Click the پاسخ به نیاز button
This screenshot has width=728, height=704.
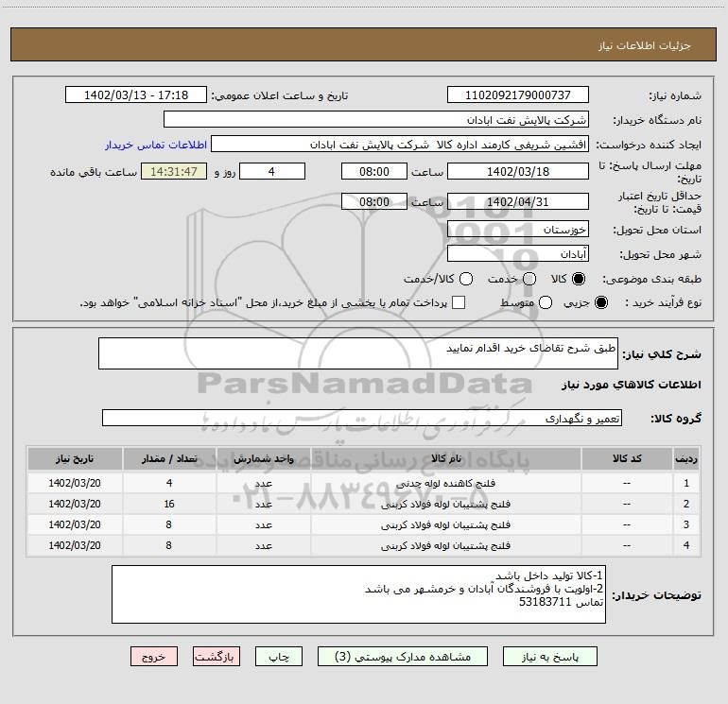coord(550,657)
